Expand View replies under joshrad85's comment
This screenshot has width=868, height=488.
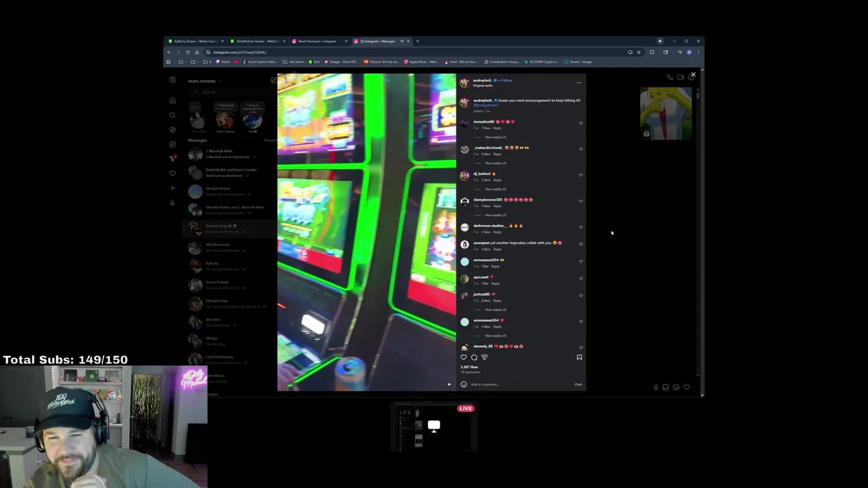tap(495, 310)
